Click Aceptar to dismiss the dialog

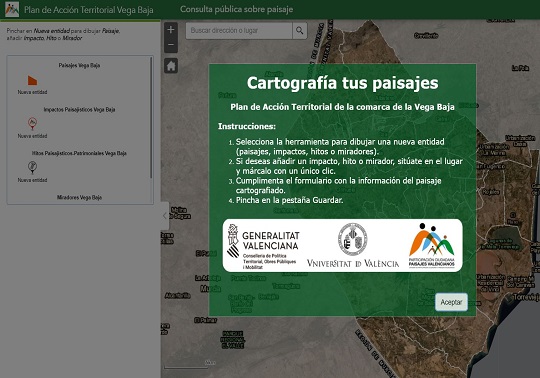point(451,302)
